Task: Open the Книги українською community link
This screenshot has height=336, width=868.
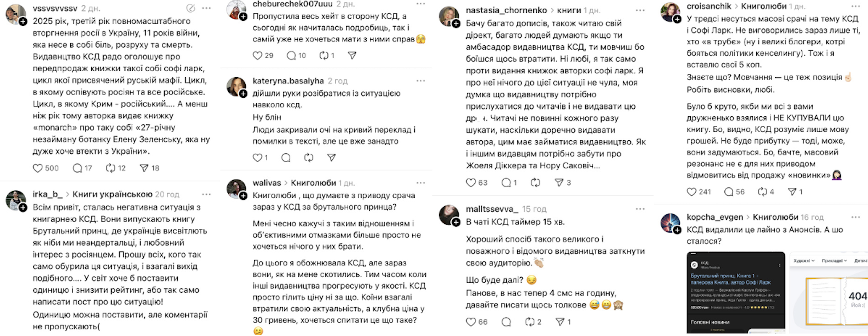Action: [112, 194]
